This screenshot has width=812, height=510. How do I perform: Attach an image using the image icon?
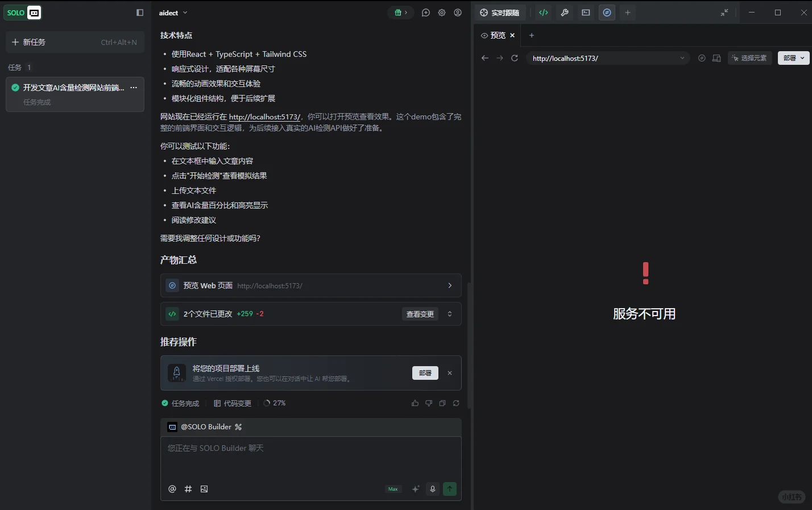[x=204, y=488]
